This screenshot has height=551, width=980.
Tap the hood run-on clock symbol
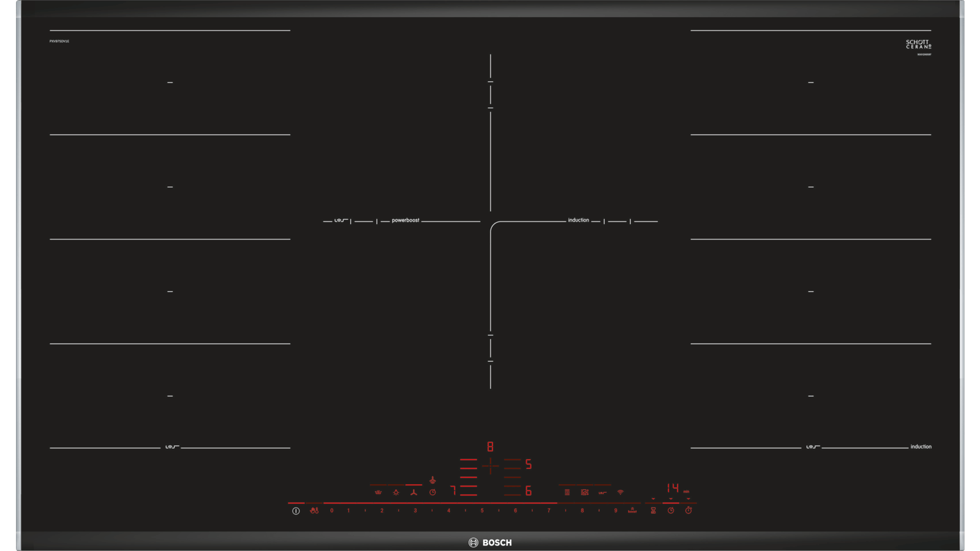[432, 492]
